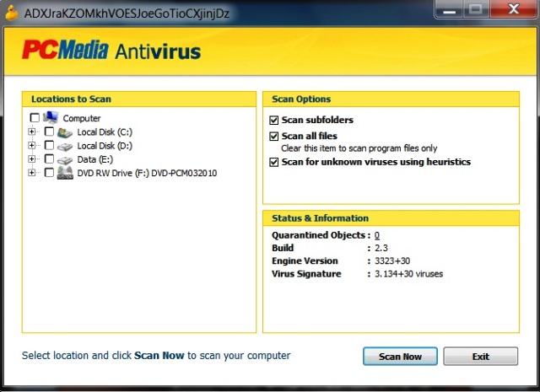Click the Local Disk (D:) drive icon
540x392 pixels.
(65, 146)
